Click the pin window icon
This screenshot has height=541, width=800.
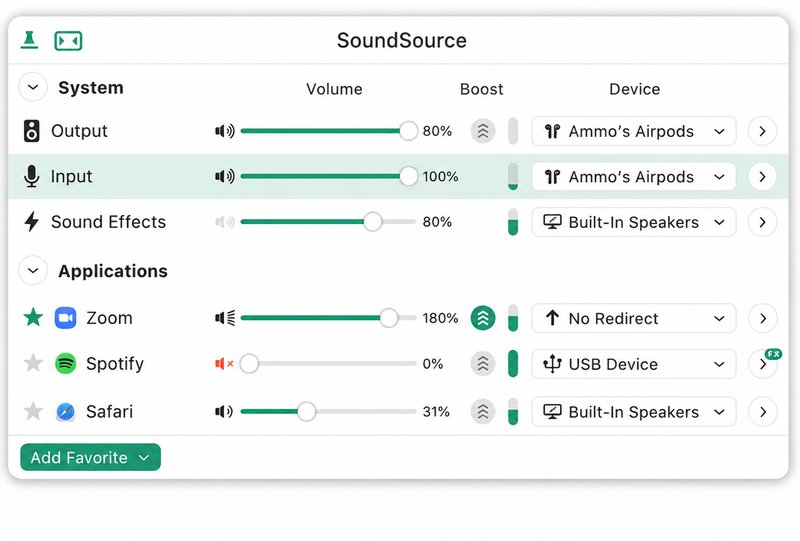[29, 40]
